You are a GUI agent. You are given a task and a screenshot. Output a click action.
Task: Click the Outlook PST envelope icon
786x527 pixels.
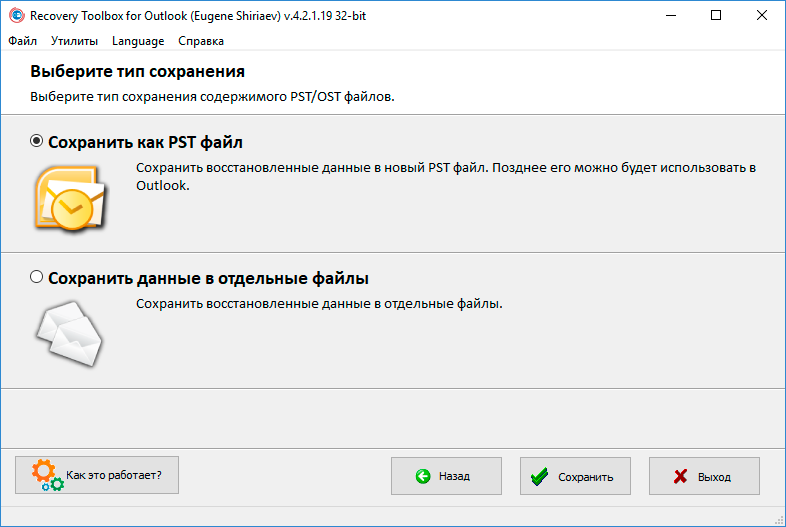point(70,199)
